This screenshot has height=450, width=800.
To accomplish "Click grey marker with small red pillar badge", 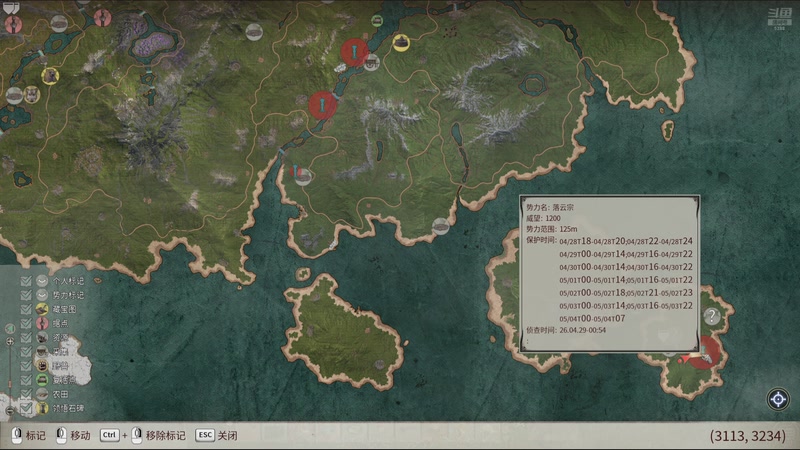I will tap(302, 176).
